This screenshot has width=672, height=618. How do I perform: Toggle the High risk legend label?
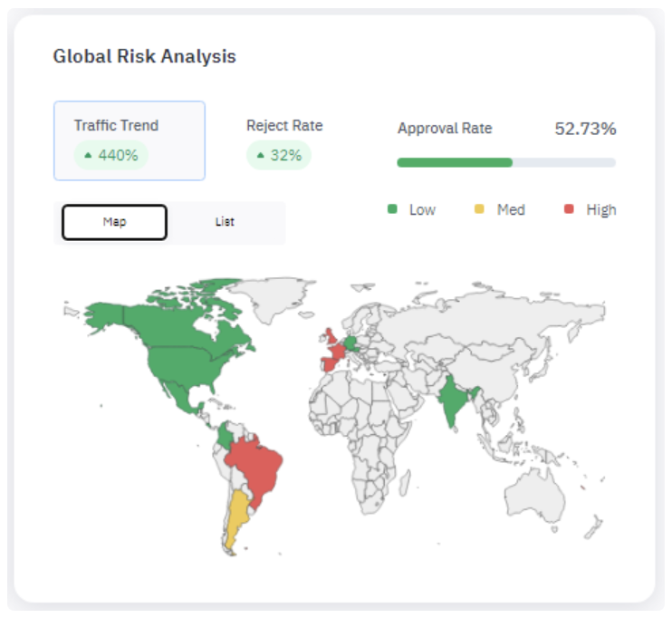point(600,209)
